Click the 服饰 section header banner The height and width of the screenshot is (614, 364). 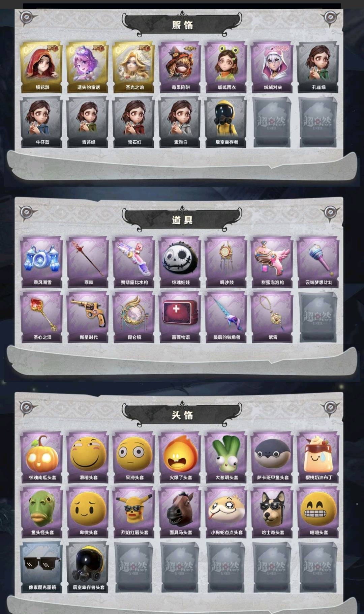(x=182, y=24)
